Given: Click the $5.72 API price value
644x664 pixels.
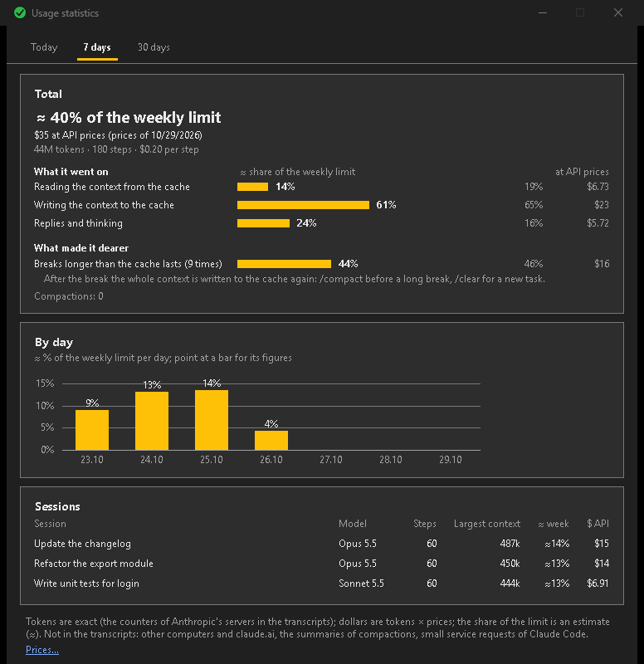Looking at the screenshot, I should pos(598,223).
